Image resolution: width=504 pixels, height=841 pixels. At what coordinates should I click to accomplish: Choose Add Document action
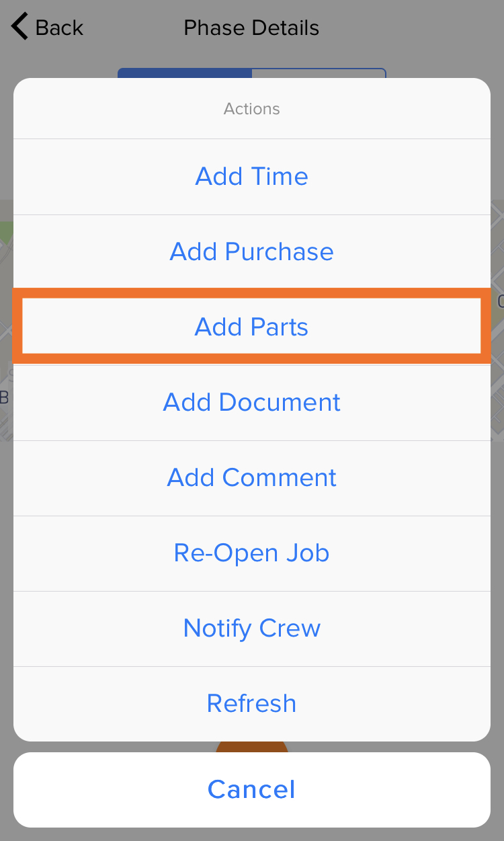click(252, 403)
